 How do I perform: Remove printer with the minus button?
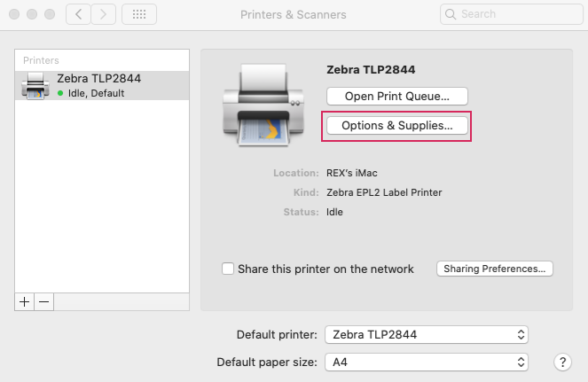pyautogui.click(x=43, y=301)
